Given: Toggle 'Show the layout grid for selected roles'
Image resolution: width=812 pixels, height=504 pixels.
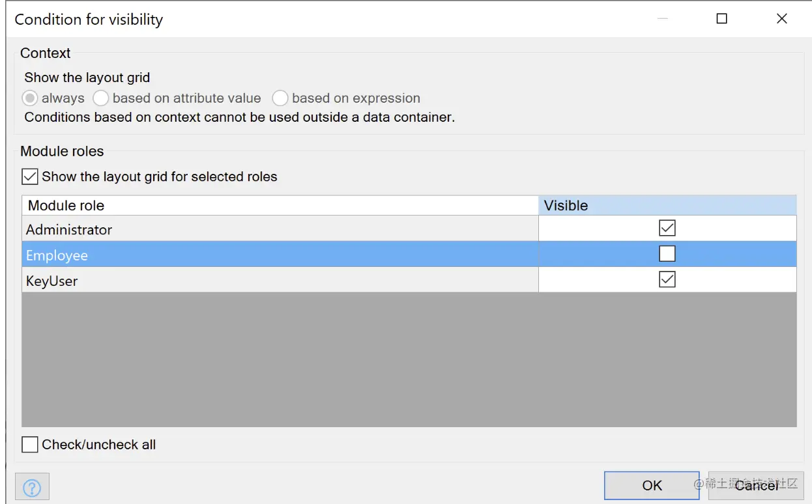Looking at the screenshot, I should (30, 176).
